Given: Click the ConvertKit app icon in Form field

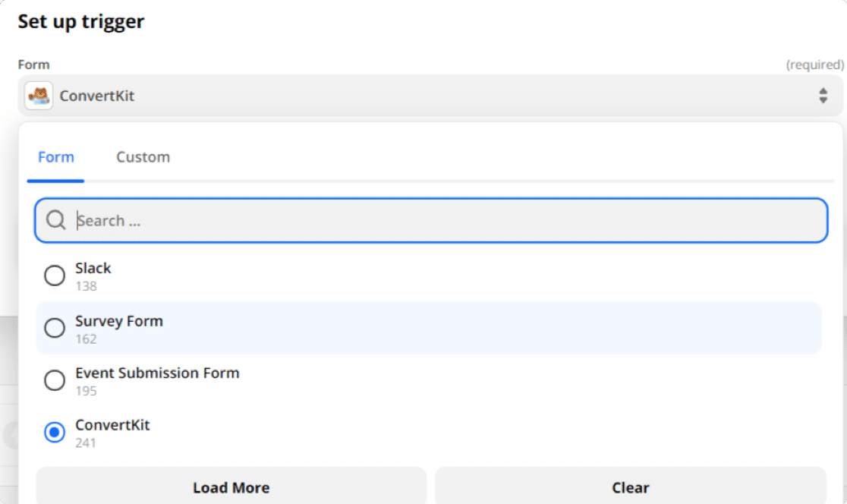Looking at the screenshot, I should (x=39, y=96).
